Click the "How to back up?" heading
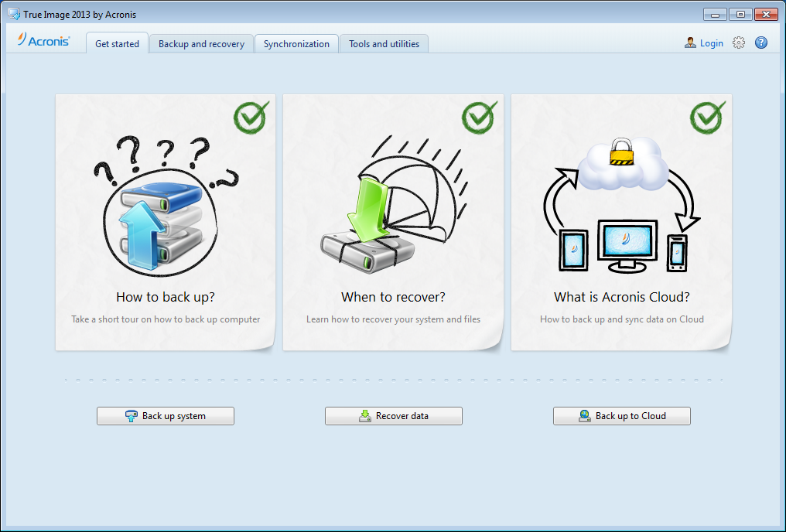Viewport: 786px width, 532px height. 166,297
